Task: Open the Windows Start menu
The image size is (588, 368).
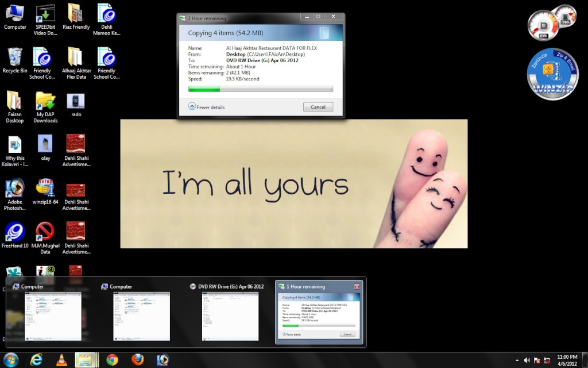Action: coord(10,360)
